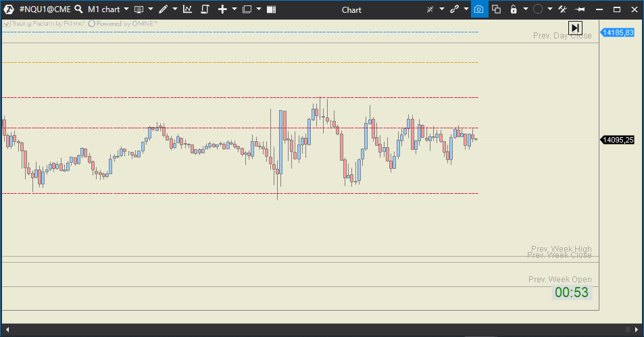Take chart screenshot with camera icon

tap(479, 9)
